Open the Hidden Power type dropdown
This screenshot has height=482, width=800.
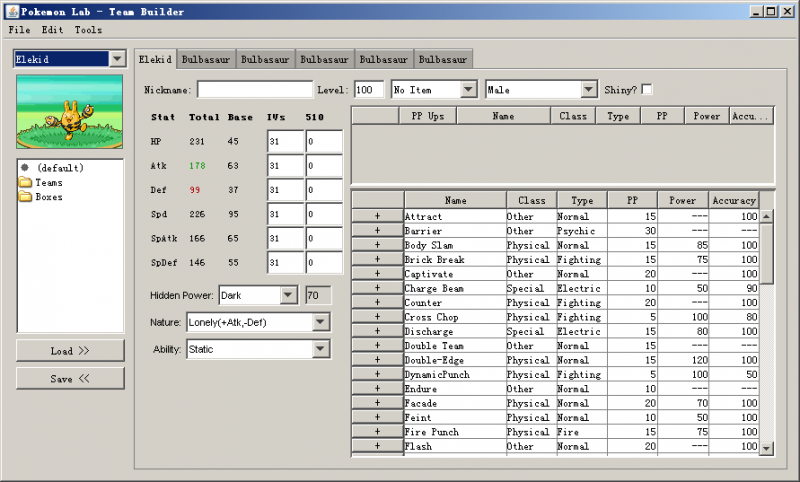pos(288,295)
